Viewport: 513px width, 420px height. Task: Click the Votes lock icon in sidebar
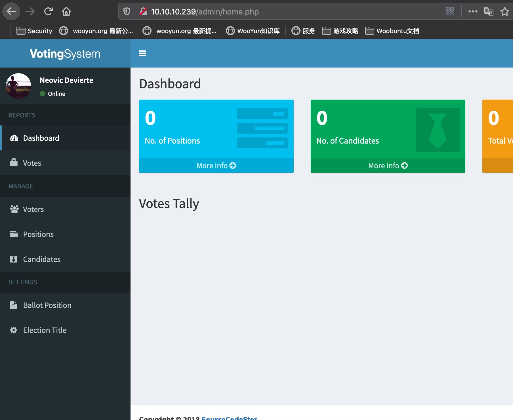pos(14,163)
